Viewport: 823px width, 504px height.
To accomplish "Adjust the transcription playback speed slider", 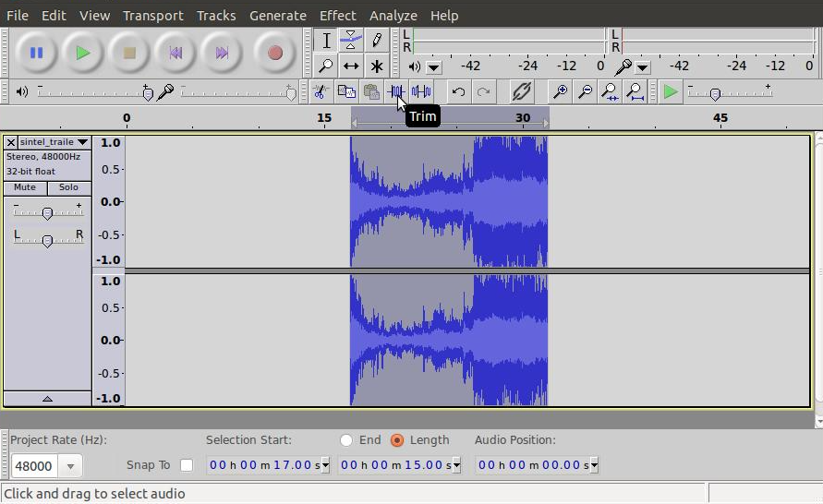I will click(x=730, y=93).
